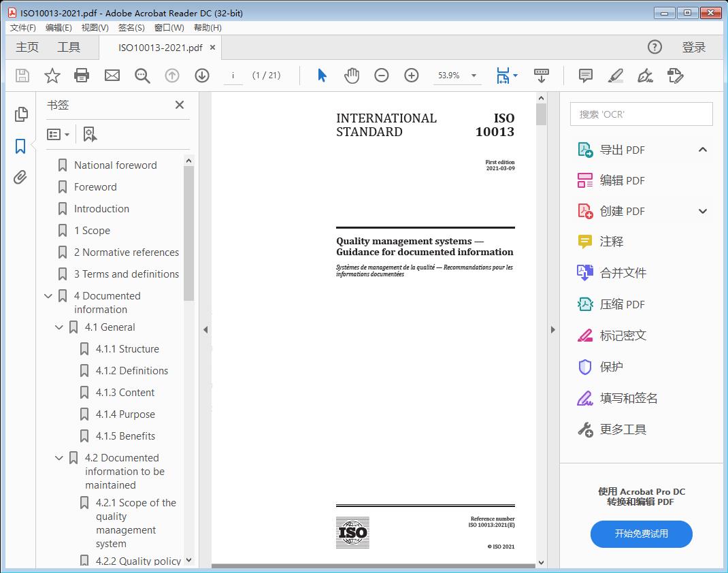The width and height of the screenshot is (728, 573).
Task: Zoom in with the plus icon
Action: pyautogui.click(x=411, y=76)
